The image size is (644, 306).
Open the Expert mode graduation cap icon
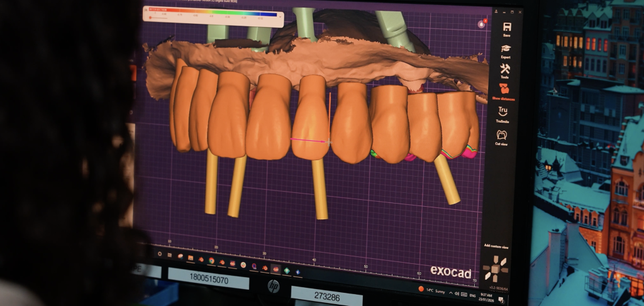506,49
